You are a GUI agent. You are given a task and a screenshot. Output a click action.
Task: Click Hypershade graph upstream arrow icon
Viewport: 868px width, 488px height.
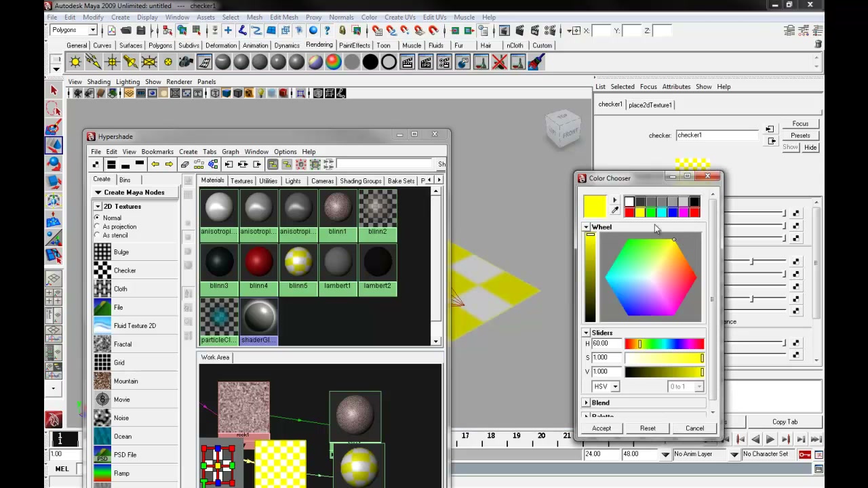[x=229, y=165]
